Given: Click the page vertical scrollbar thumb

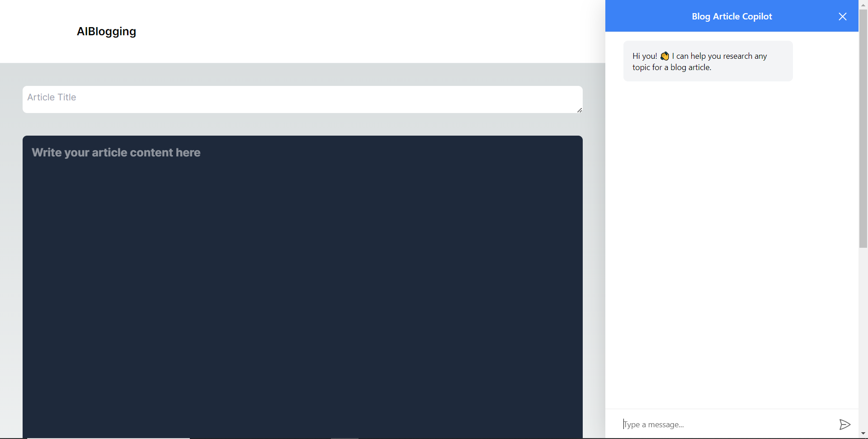Looking at the screenshot, I should coord(863,128).
